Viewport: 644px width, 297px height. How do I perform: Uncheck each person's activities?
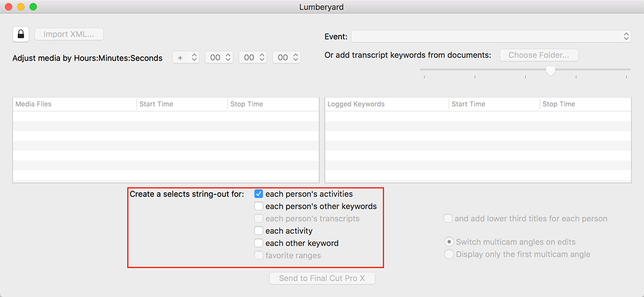(259, 194)
